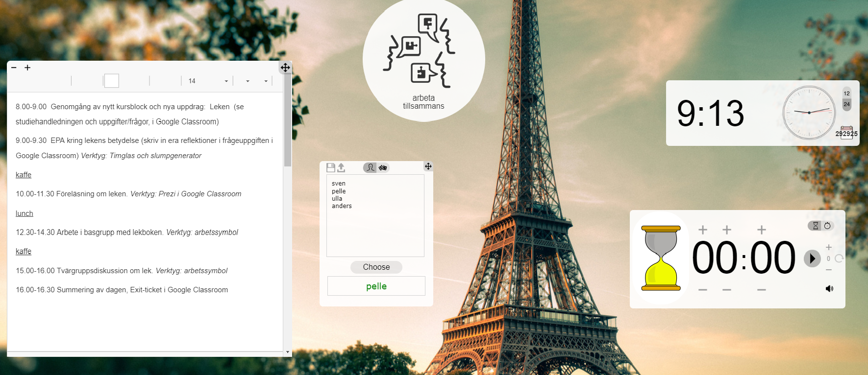Enlarge the text widget with plus icon
Screen dimensions: 868x375
click(x=27, y=68)
